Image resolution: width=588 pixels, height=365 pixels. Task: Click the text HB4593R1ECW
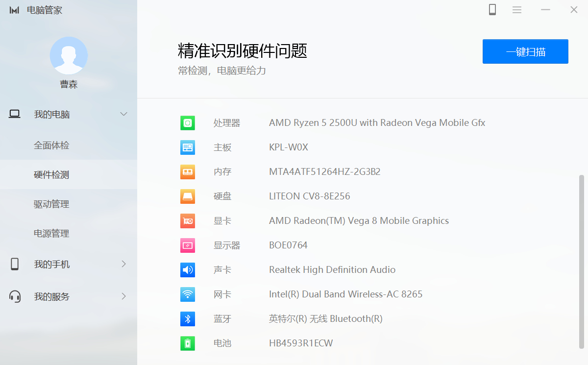click(301, 343)
